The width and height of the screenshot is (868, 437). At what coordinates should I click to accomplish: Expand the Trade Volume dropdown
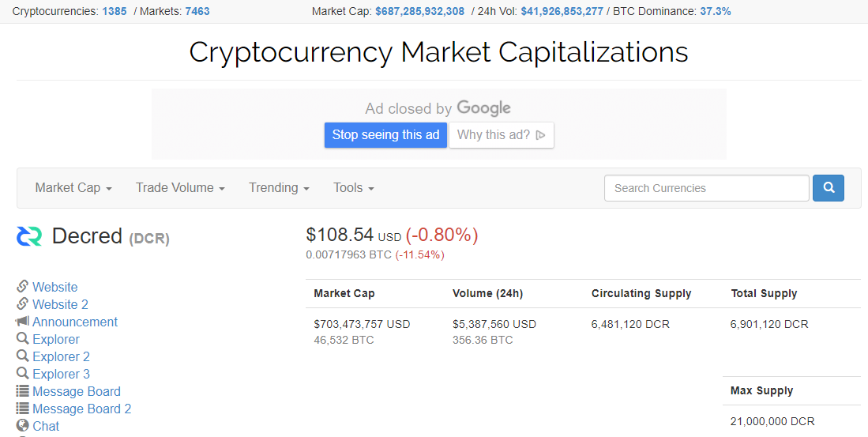click(x=180, y=188)
